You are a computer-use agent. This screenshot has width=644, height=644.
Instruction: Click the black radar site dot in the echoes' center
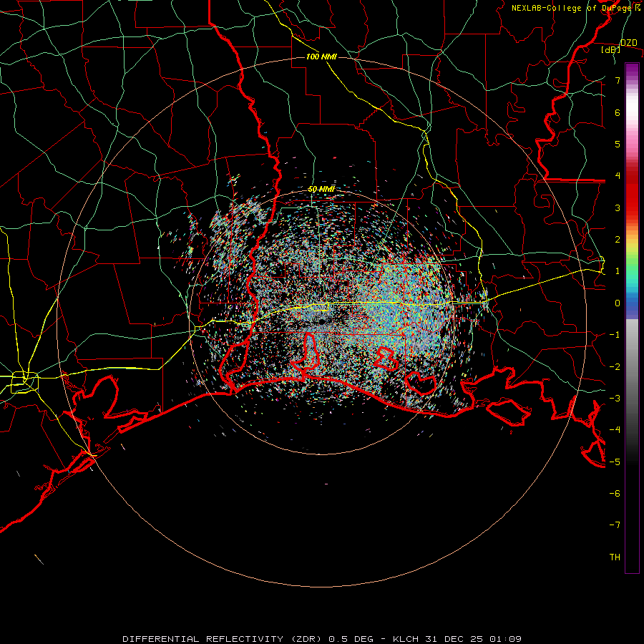pos(322,321)
